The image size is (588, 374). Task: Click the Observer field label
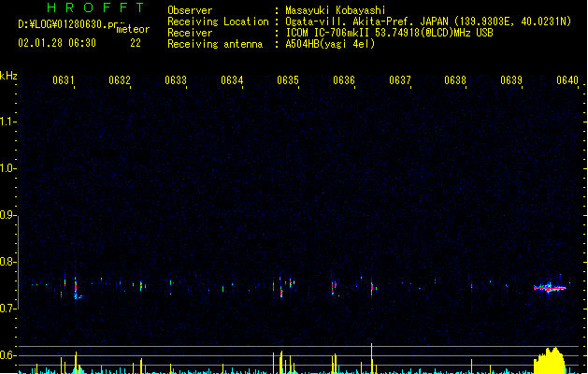(190, 10)
